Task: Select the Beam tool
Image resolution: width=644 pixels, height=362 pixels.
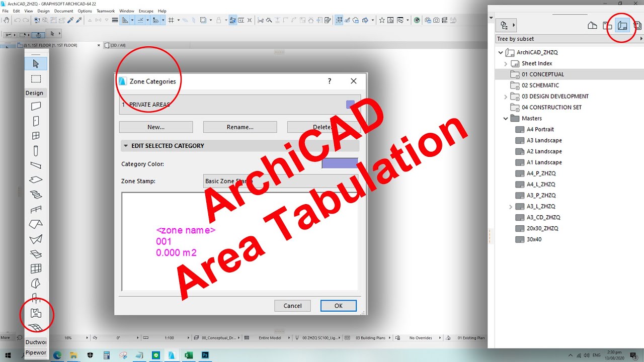Action: click(x=36, y=165)
